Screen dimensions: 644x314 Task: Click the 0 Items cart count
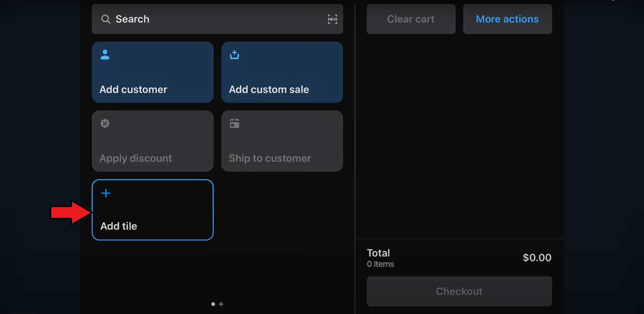click(x=380, y=264)
